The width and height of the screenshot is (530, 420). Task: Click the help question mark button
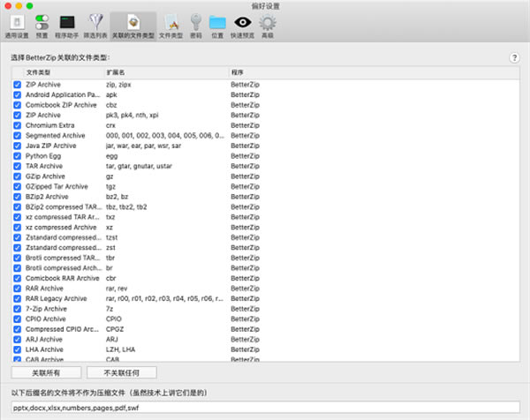point(514,57)
